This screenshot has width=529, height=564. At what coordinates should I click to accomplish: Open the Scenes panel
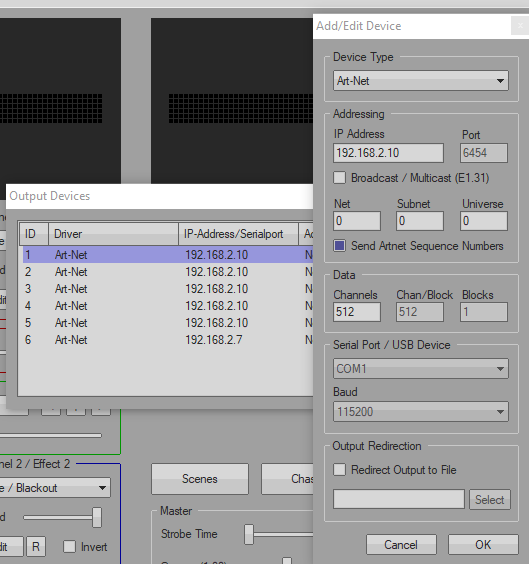coord(200,479)
